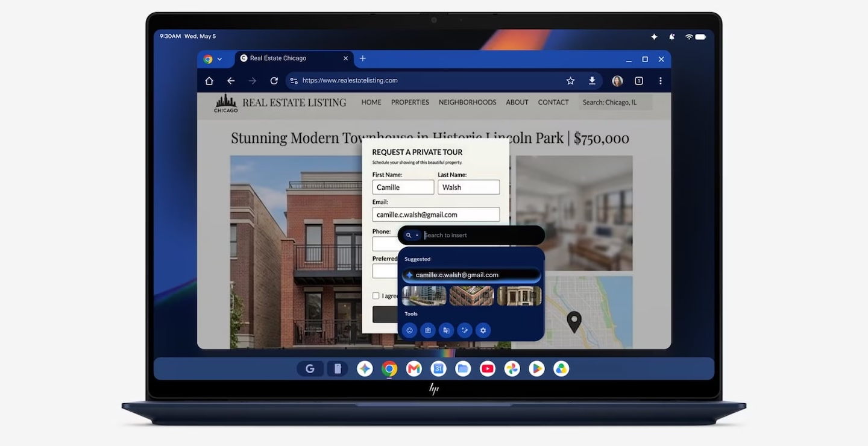Open the clipboard tool in the Tools row

428,330
